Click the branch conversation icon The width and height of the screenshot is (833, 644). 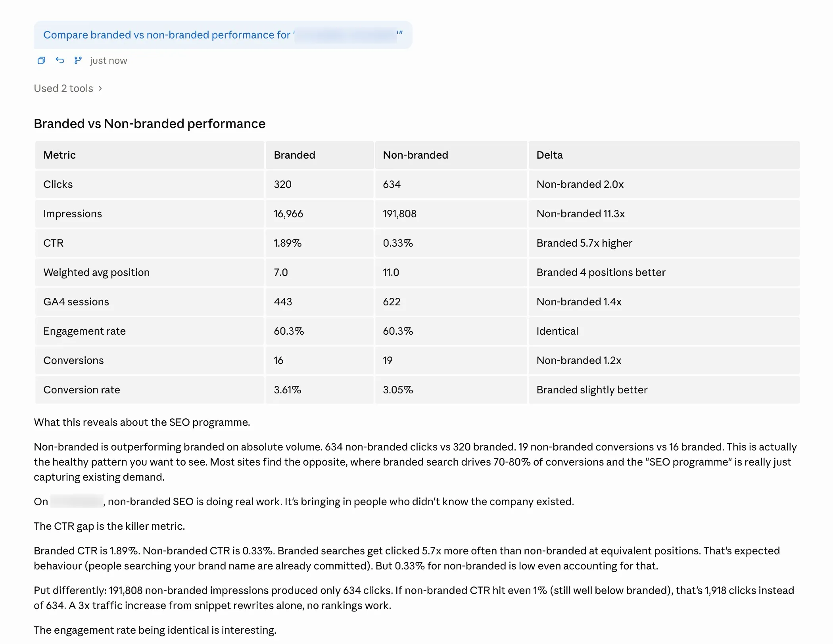click(78, 60)
